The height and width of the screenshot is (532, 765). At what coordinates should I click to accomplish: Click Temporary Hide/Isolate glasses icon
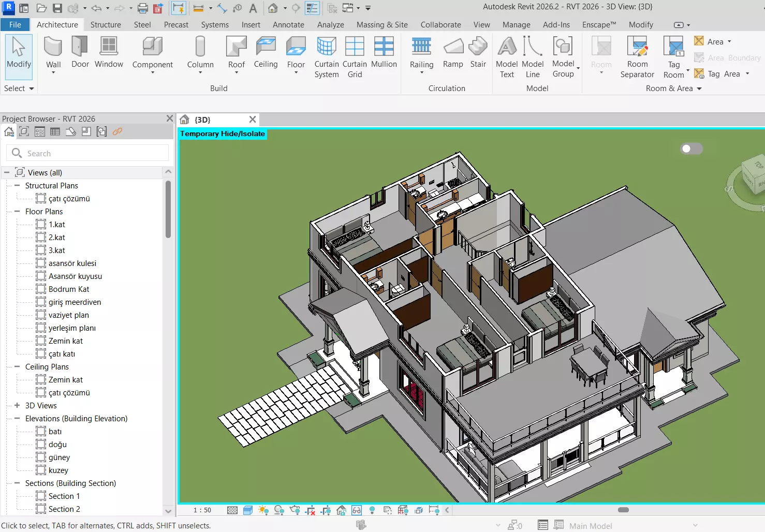[357, 510]
